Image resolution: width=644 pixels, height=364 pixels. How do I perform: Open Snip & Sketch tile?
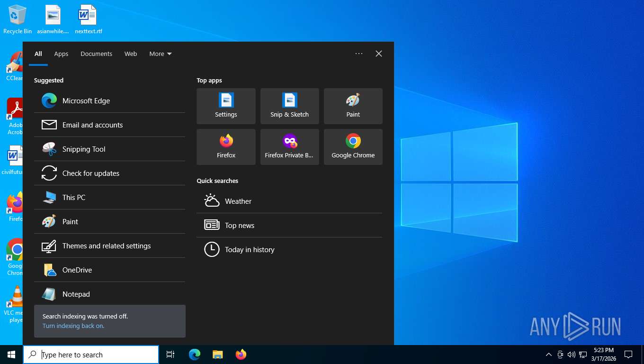[x=289, y=106]
